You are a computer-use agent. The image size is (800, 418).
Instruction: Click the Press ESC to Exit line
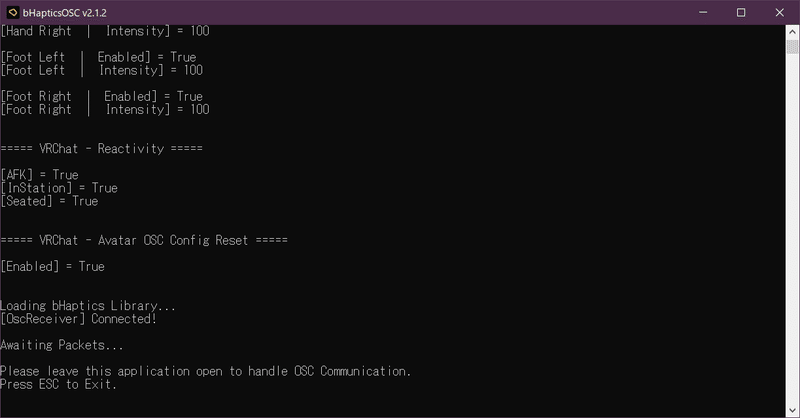pos(59,384)
